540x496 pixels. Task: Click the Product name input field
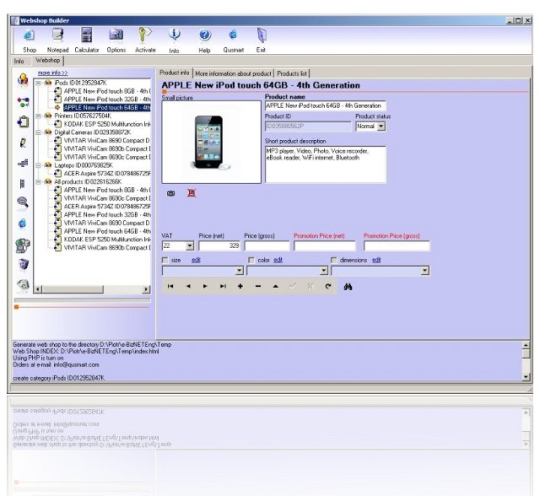[325, 106]
